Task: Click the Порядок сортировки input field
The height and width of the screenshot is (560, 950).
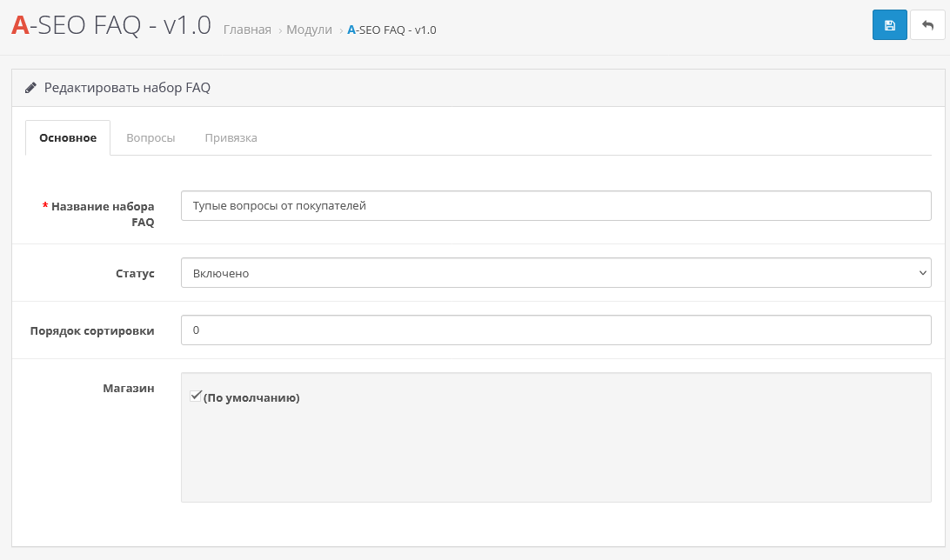Action: 556,330
